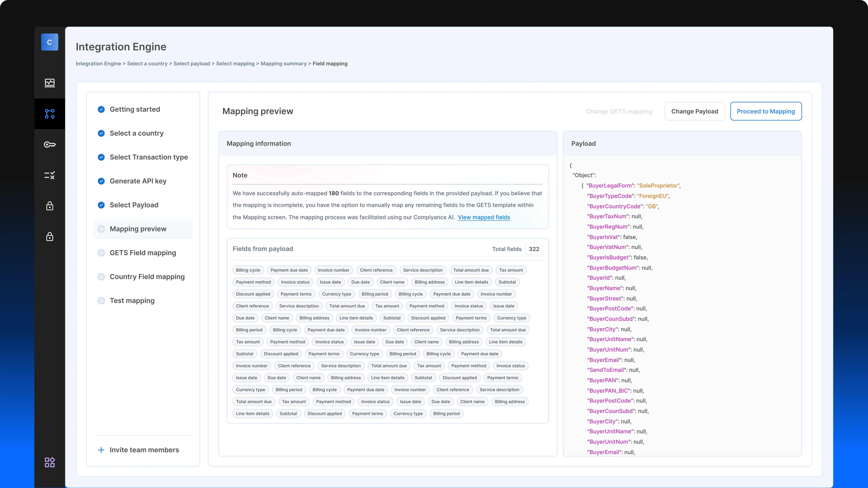Viewport: 868px width, 488px height.
Task: Open the validation checklist icon in sidebar
Action: coord(50,175)
